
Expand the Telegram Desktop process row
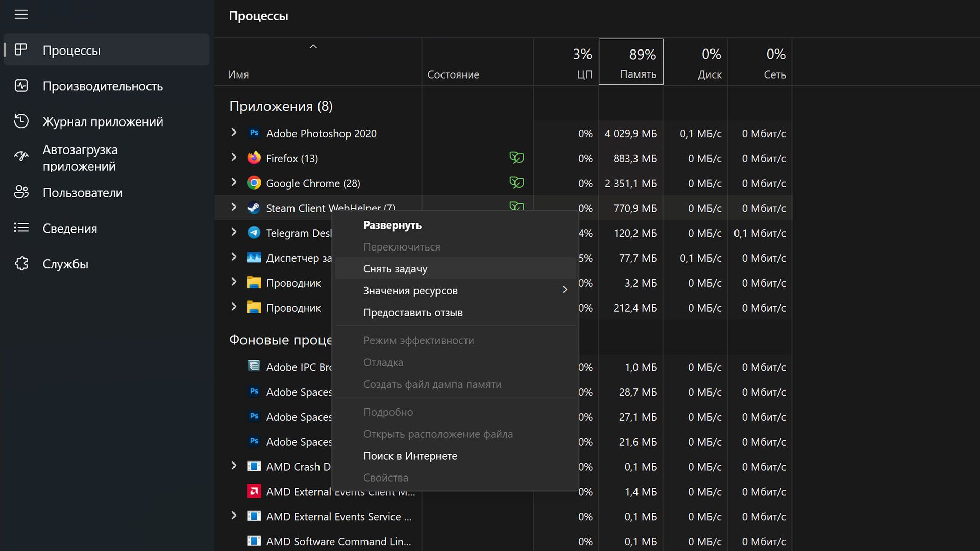[x=234, y=232]
